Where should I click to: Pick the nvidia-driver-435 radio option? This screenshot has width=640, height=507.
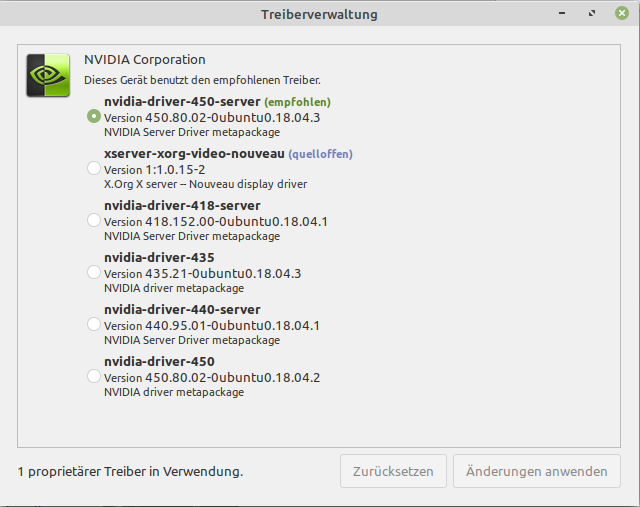click(94, 272)
